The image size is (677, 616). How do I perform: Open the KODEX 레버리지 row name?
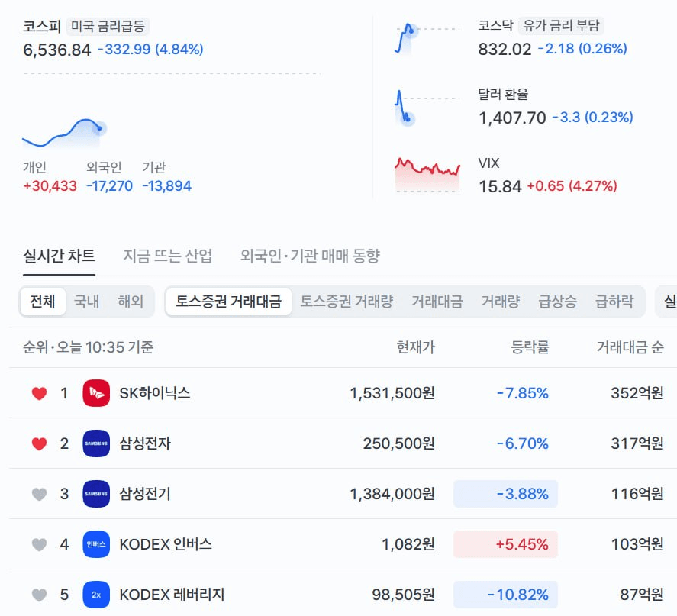[x=172, y=595]
